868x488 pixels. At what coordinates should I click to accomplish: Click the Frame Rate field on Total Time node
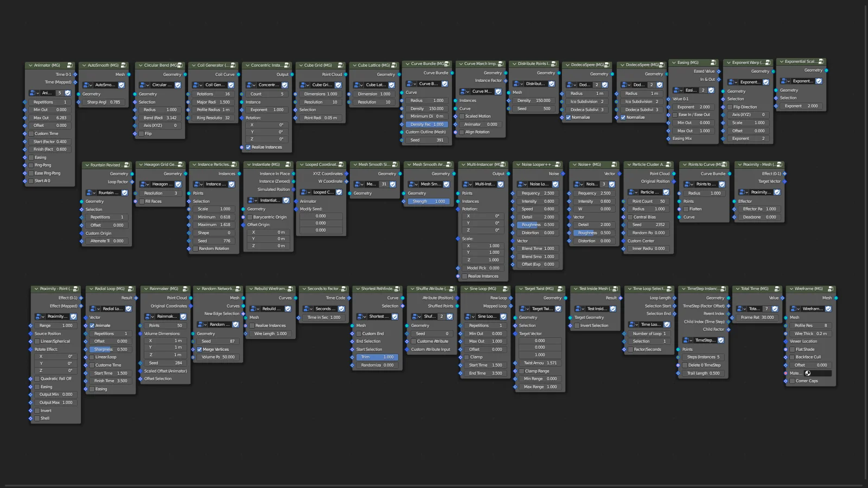click(757, 317)
